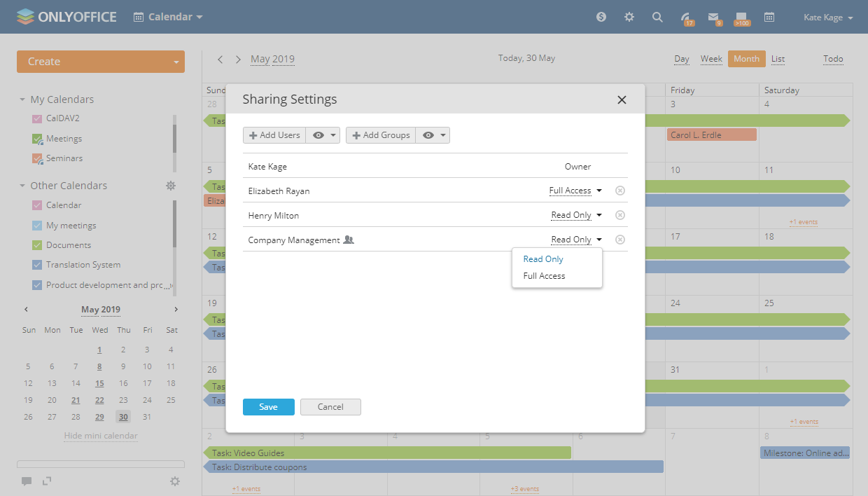
Task: Select Full Access from the dropdown menu
Action: coord(544,276)
